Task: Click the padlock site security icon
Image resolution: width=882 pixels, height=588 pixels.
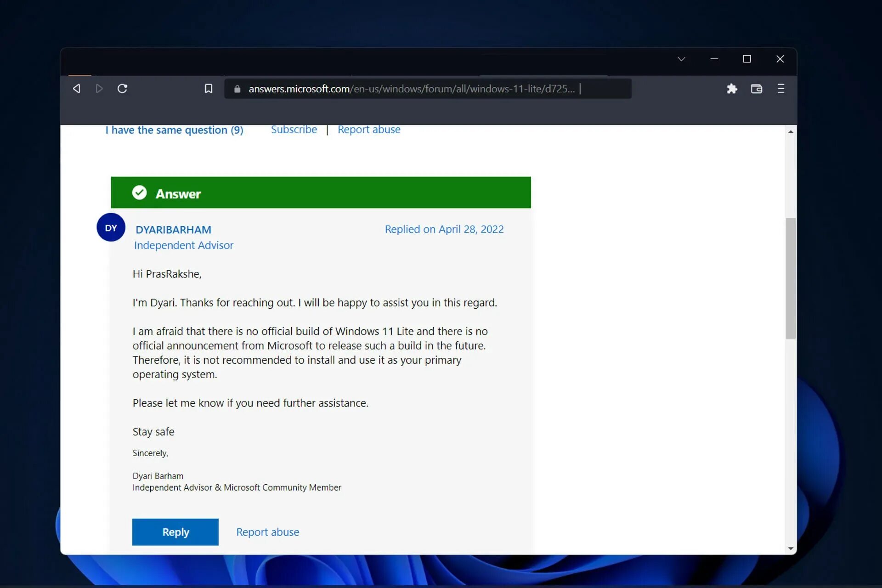Action: (x=237, y=89)
